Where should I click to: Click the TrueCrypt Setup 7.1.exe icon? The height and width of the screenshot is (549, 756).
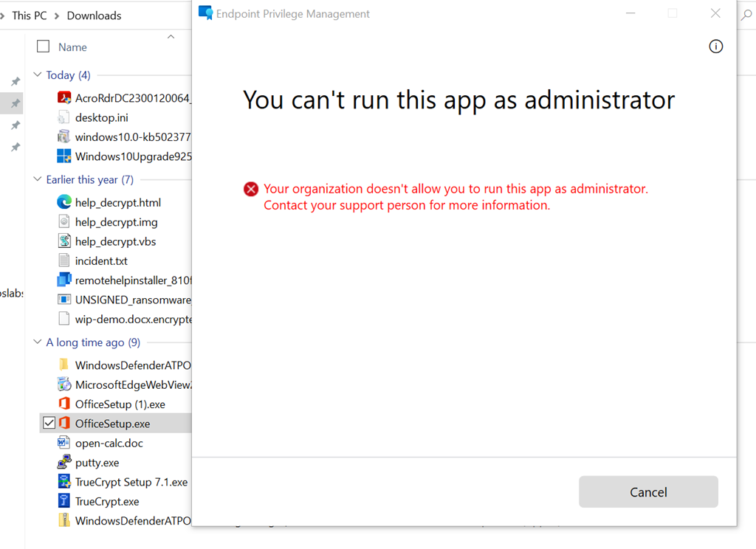(63, 482)
